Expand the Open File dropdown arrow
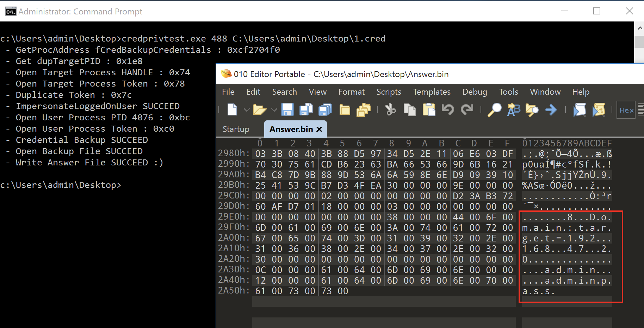The height and width of the screenshot is (328, 644). point(274,110)
